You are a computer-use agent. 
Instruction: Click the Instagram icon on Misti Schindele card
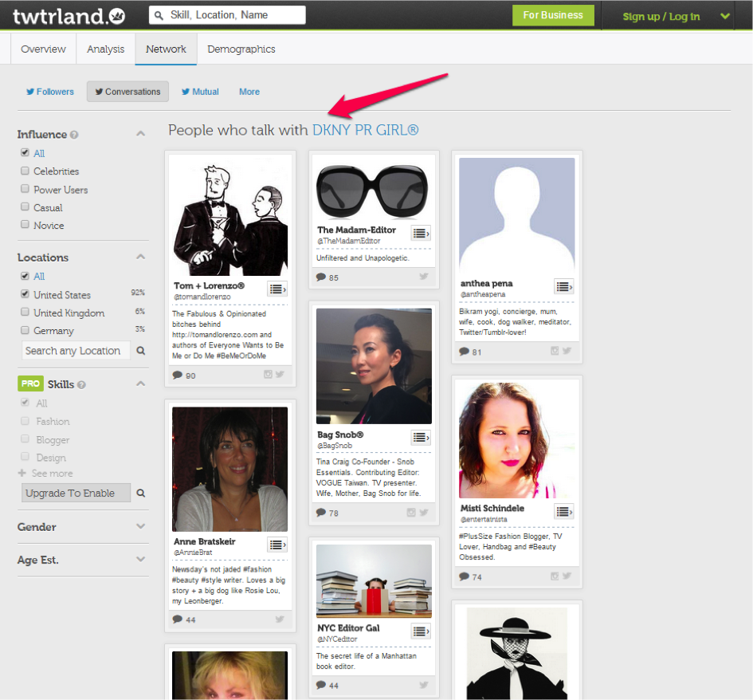click(x=555, y=576)
